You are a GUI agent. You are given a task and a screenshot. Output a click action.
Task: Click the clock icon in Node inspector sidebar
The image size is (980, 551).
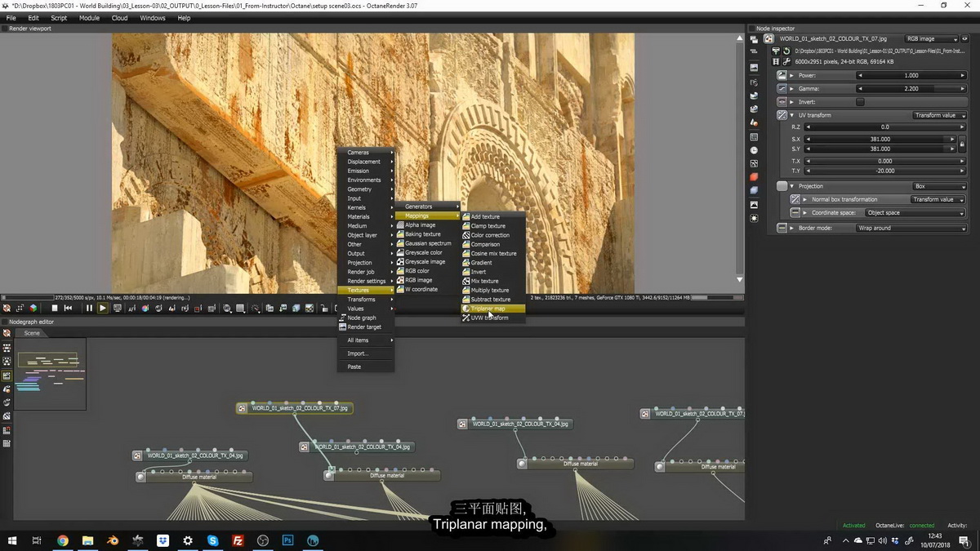click(754, 150)
